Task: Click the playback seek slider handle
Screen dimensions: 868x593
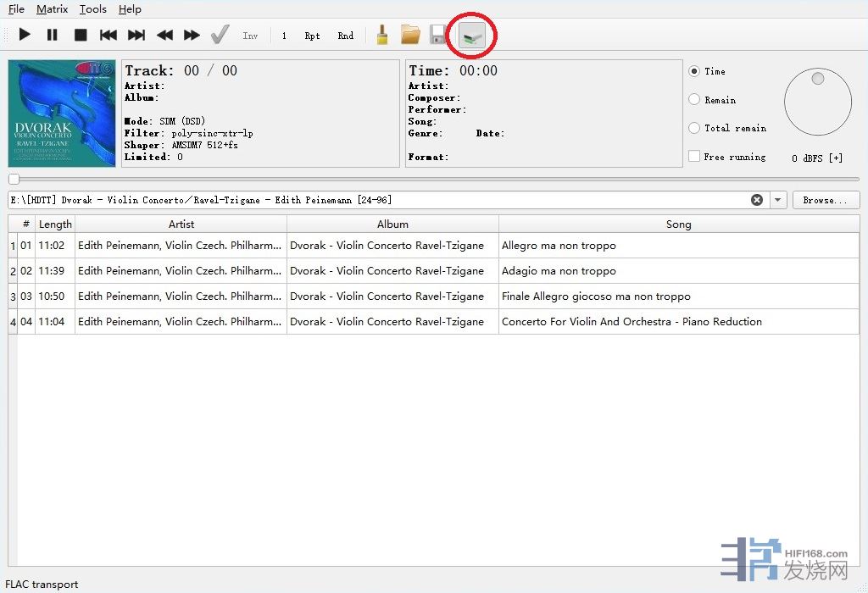Action: 14,179
